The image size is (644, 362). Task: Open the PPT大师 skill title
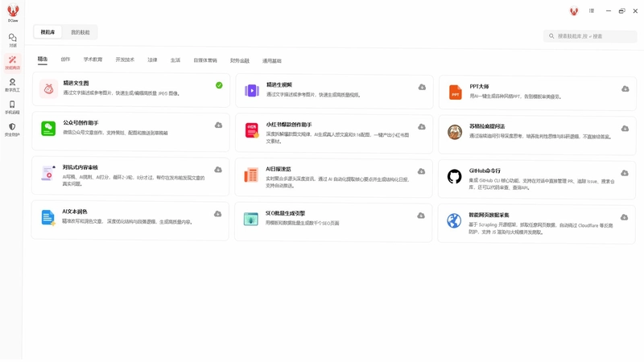pos(479,87)
